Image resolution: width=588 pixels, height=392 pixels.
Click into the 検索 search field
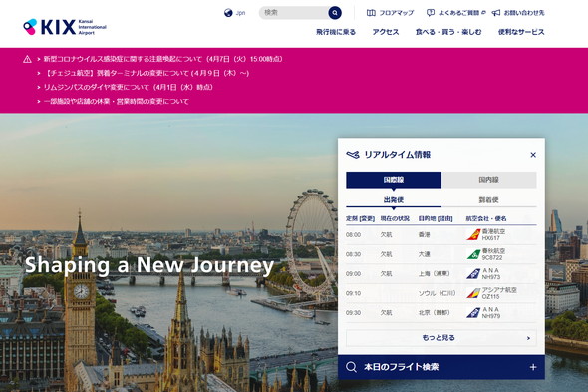click(294, 13)
